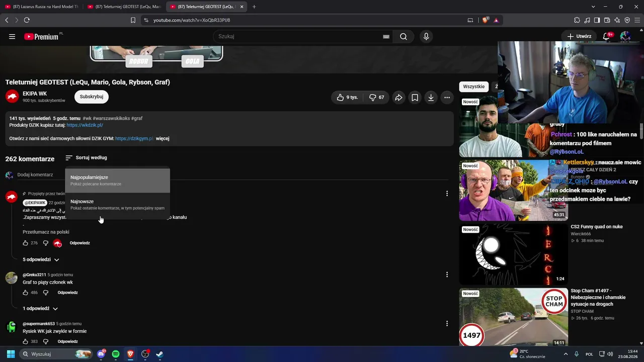Click the Dodaj komentarz input field
This screenshot has height=362, width=644.
[x=35, y=175]
